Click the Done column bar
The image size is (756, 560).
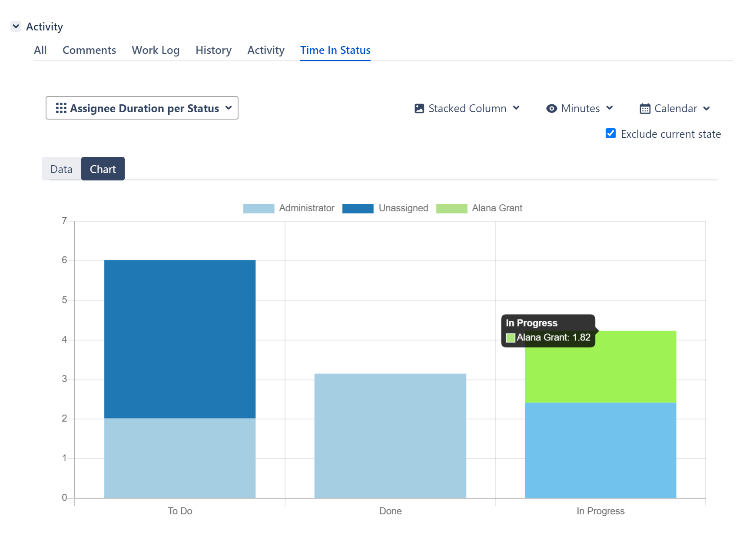[390, 436]
